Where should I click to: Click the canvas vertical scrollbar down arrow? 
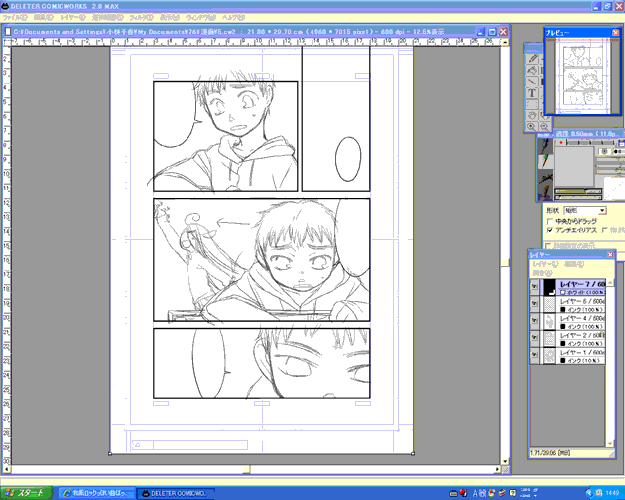tap(505, 461)
